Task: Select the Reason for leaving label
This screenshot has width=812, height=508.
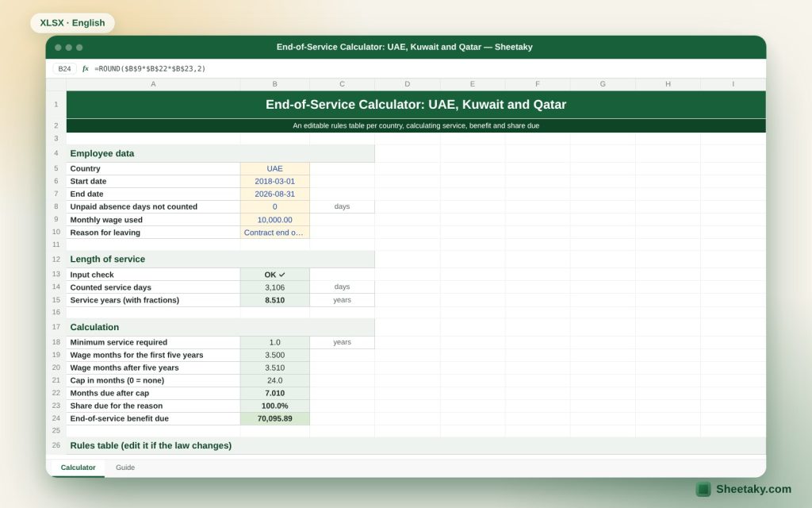Action: (153, 233)
